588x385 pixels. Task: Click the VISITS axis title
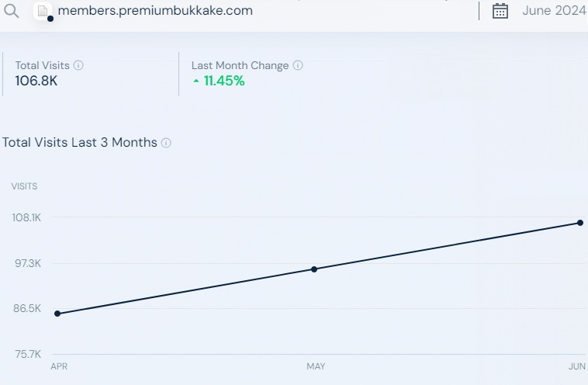pyautogui.click(x=24, y=186)
